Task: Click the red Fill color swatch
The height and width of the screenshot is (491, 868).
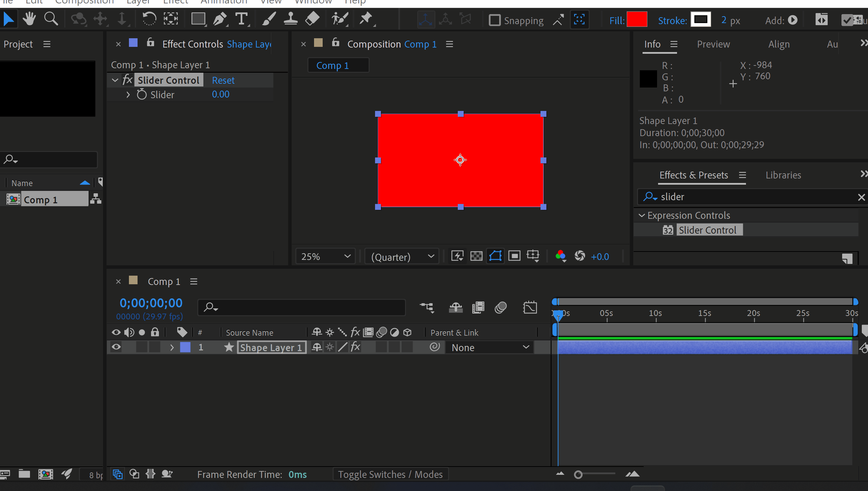Action: (637, 20)
